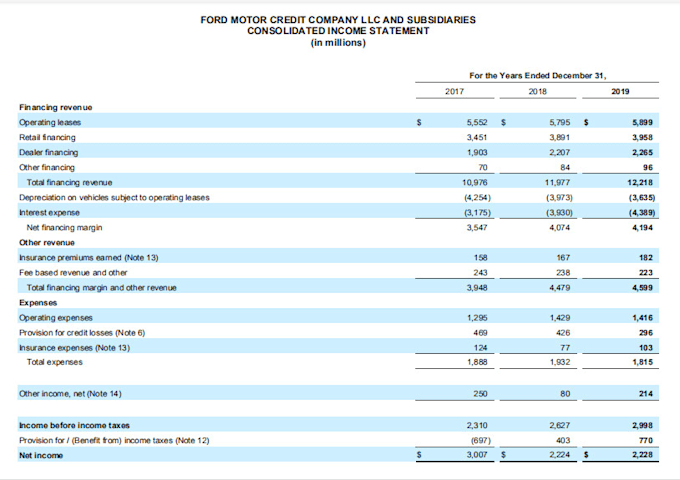Click the 'Income before income taxes' label
This screenshot has width=680, height=480.
pos(74,425)
